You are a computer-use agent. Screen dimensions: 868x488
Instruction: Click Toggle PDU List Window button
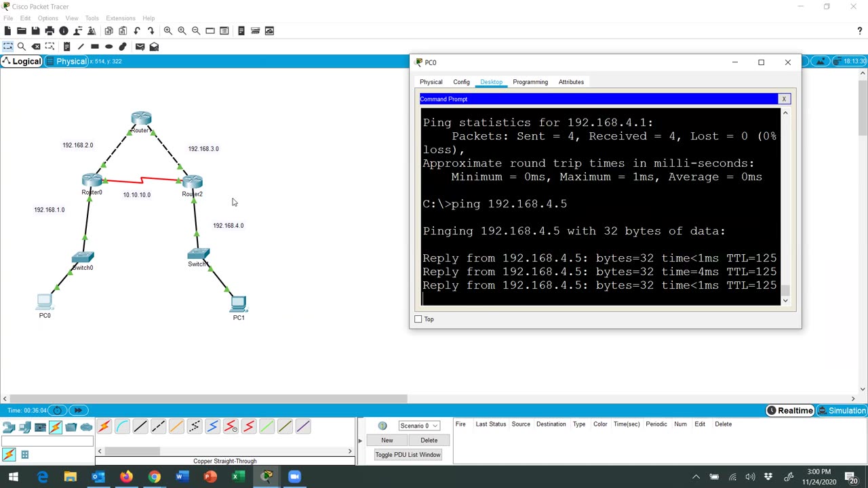[408, 455]
